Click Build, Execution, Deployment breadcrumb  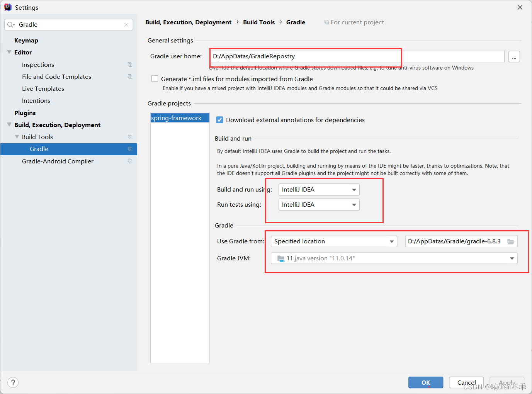click(189, 22)
